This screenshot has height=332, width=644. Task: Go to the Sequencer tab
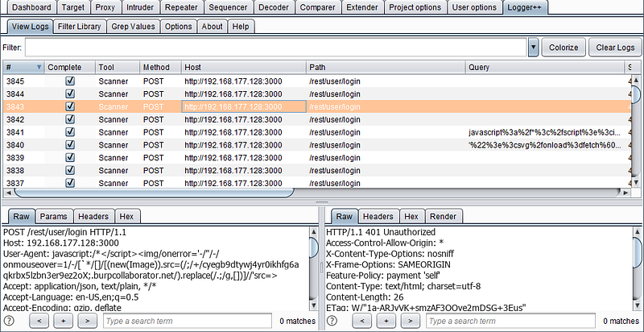click(x=228, y=7)
